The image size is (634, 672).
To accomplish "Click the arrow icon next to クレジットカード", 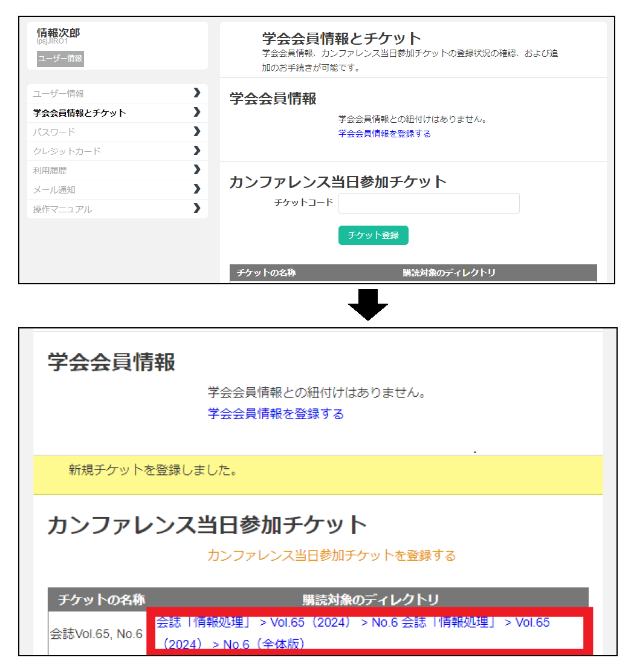I will [x=196, y=151].
